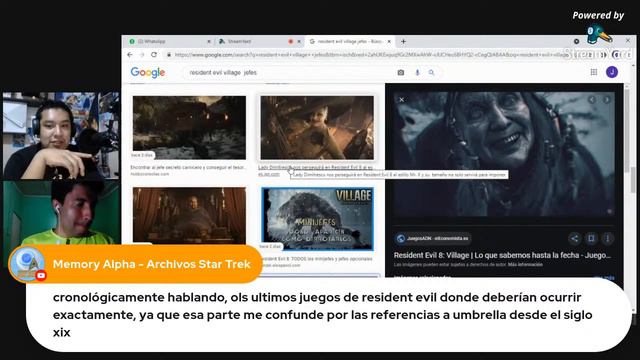
Task: Open the Lady Dimitrescu nos perseguirá link
Action: 315,167
